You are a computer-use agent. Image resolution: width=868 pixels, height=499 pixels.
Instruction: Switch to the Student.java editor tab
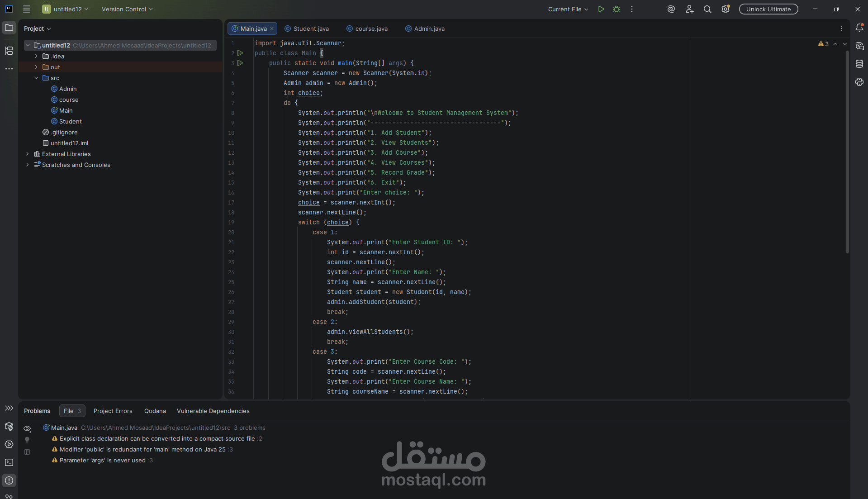[307, 29]
